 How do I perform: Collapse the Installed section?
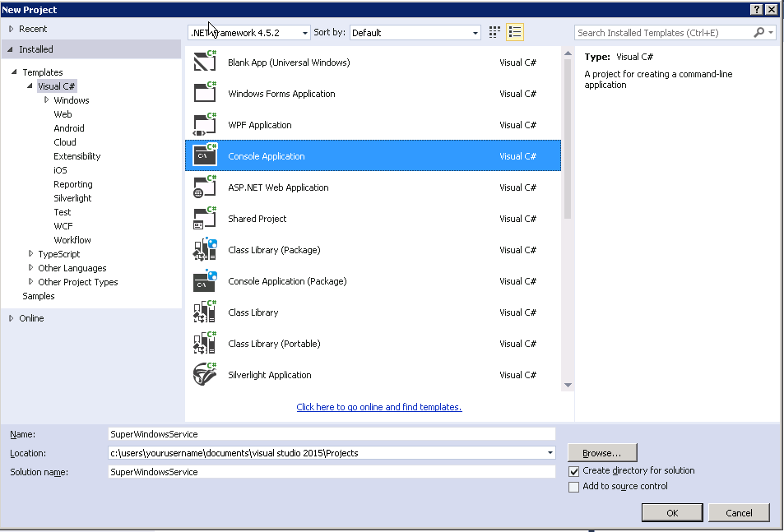pos(10,49)
